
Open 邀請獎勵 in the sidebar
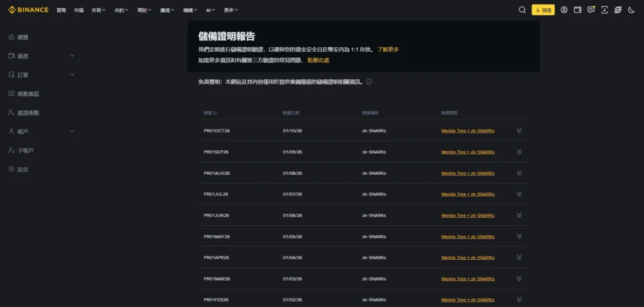coord(28,113)
